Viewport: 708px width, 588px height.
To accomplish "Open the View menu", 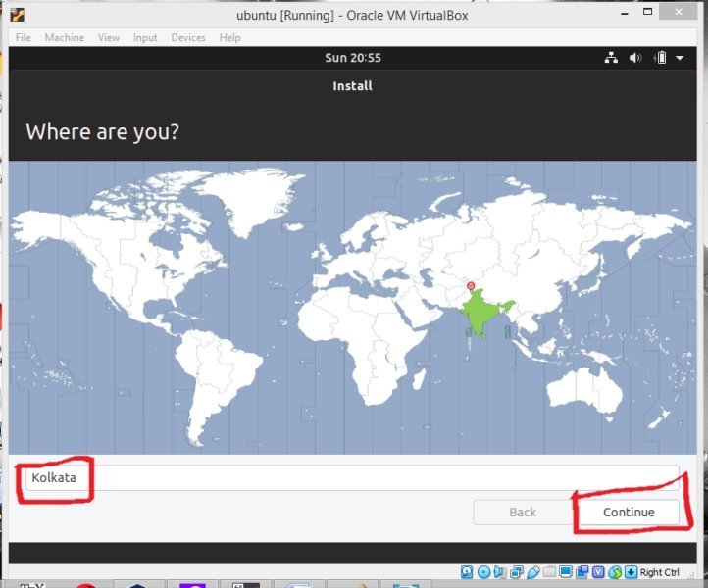I will click(109, 38).
